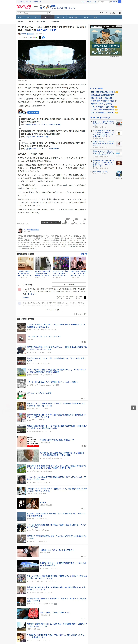Click the blue web search magnifier button

point(120,2)
